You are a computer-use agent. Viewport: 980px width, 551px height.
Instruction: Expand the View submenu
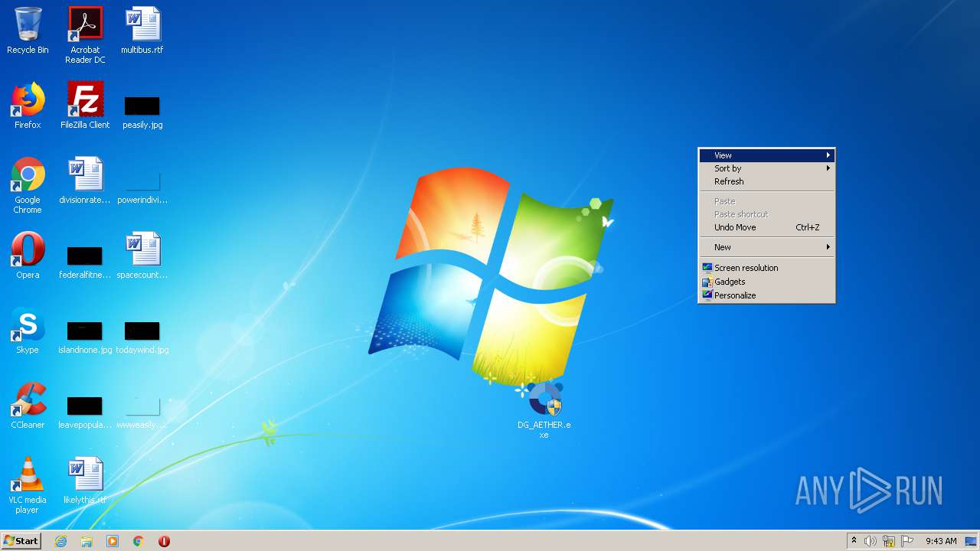pos(766,155)
